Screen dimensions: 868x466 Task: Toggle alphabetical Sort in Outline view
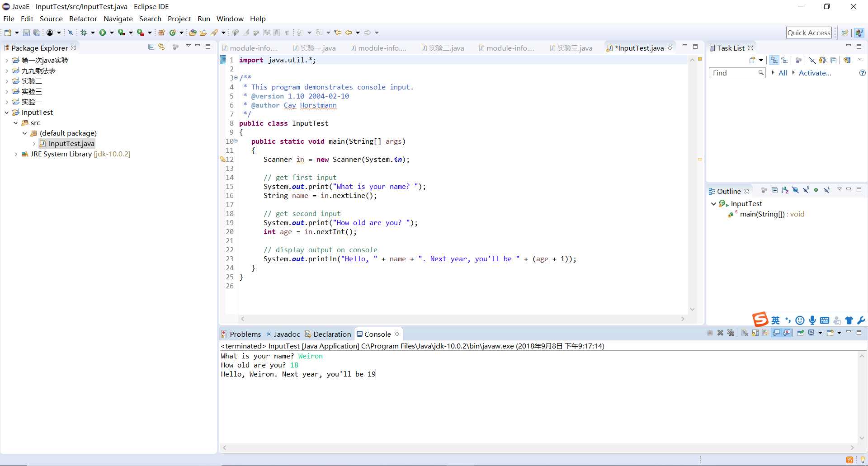785,190
